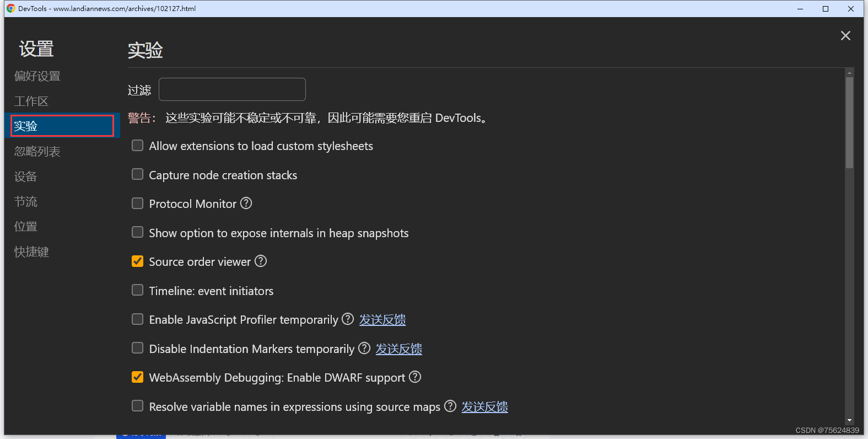Click the 实验 heading text
868x439 pixels.
click(x=145, y=50)
